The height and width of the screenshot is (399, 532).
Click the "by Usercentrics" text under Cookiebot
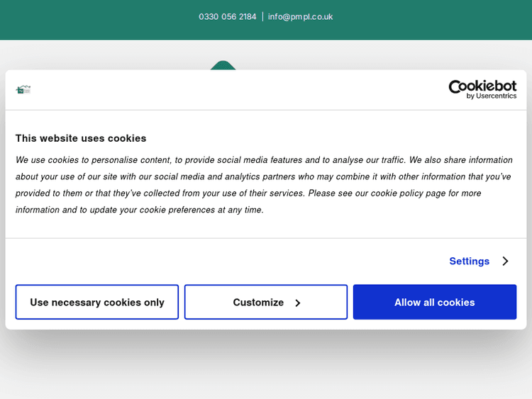(492, 96)
